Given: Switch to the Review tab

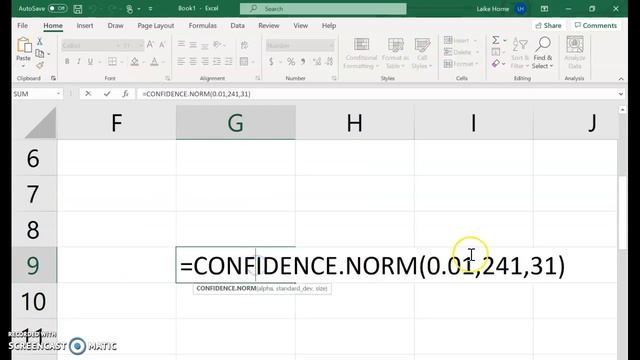Looking at the screenshot, I should pyautogui.click(x=269, y=25).
